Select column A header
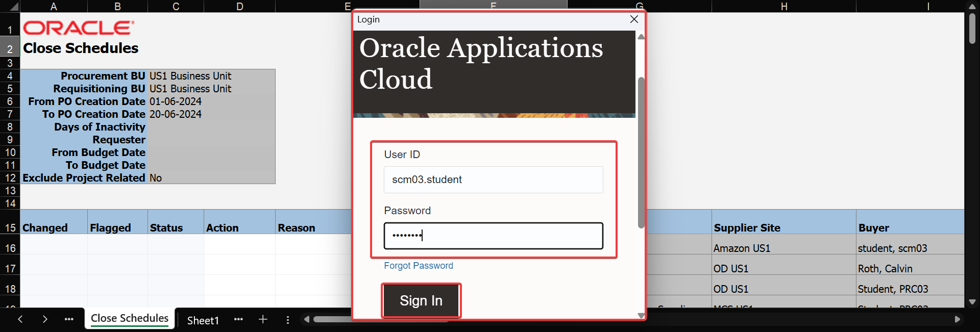This screenshot has width=980, height=332. tap(54, 6)
